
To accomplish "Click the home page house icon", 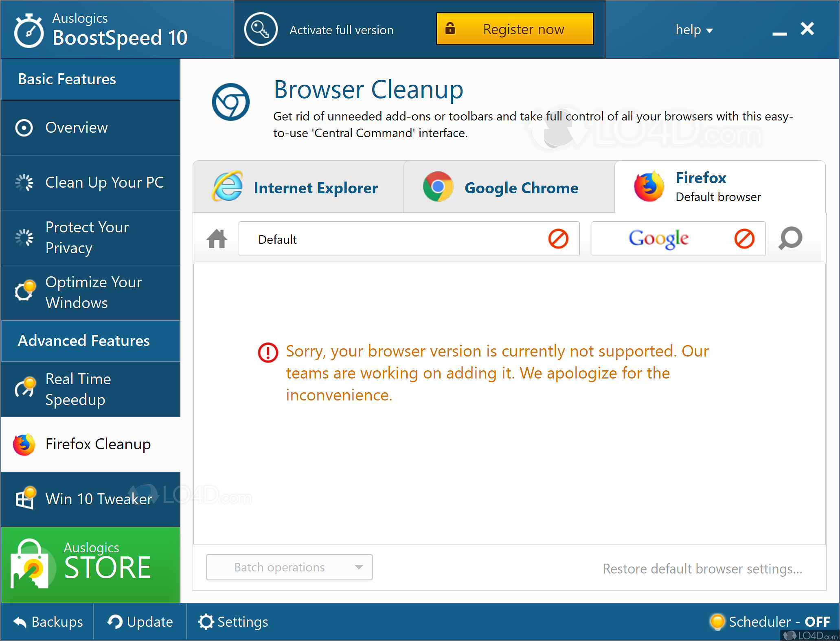I will click(217, 239).
